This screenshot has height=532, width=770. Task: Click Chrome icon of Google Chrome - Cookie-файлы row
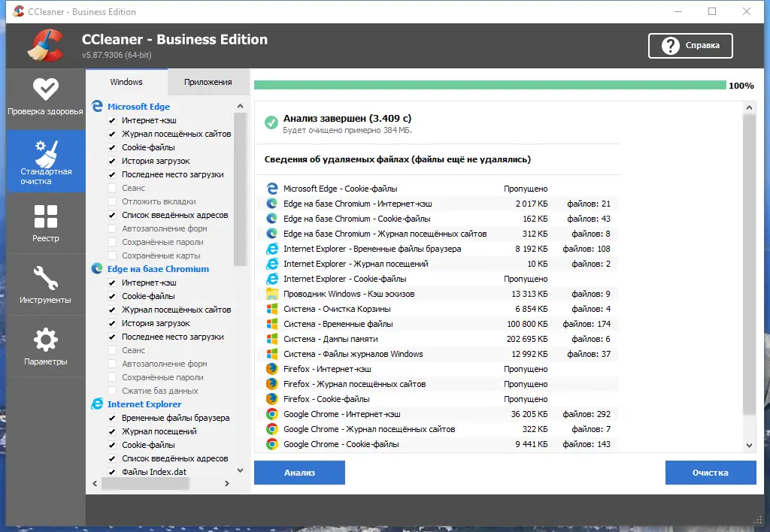[271, 444]
